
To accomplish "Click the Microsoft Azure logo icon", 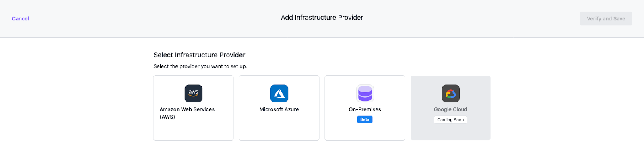I will [x=279, y=94].
